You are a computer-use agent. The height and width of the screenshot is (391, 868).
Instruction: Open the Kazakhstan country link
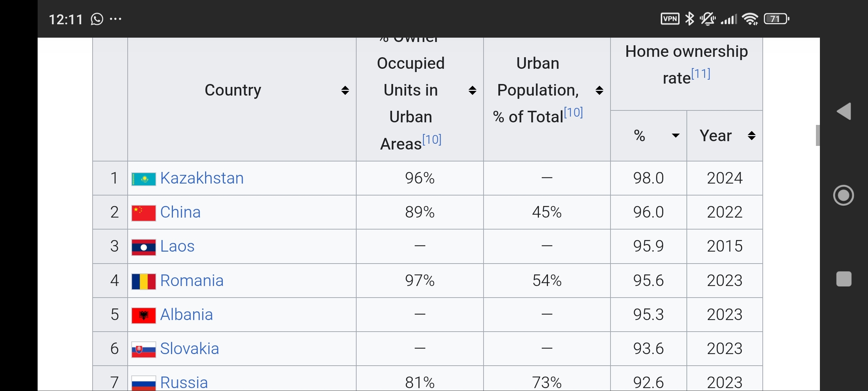[x=202, y=178]
